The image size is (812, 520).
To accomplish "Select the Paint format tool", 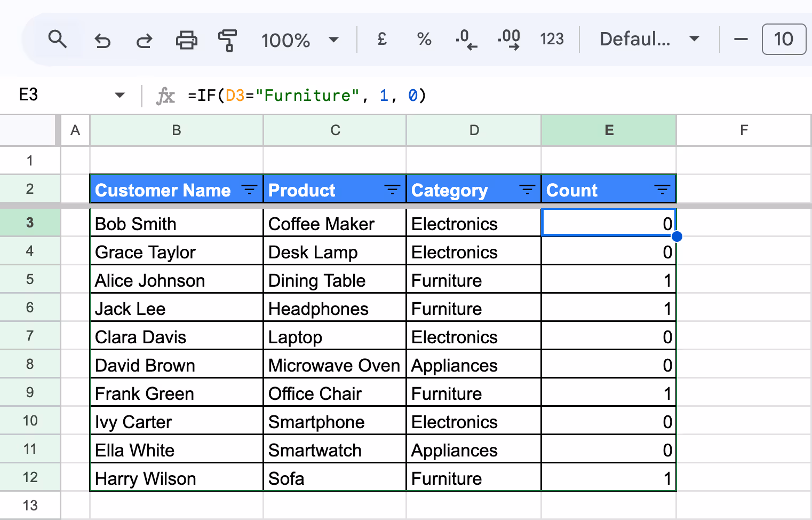I will point(227,39).
